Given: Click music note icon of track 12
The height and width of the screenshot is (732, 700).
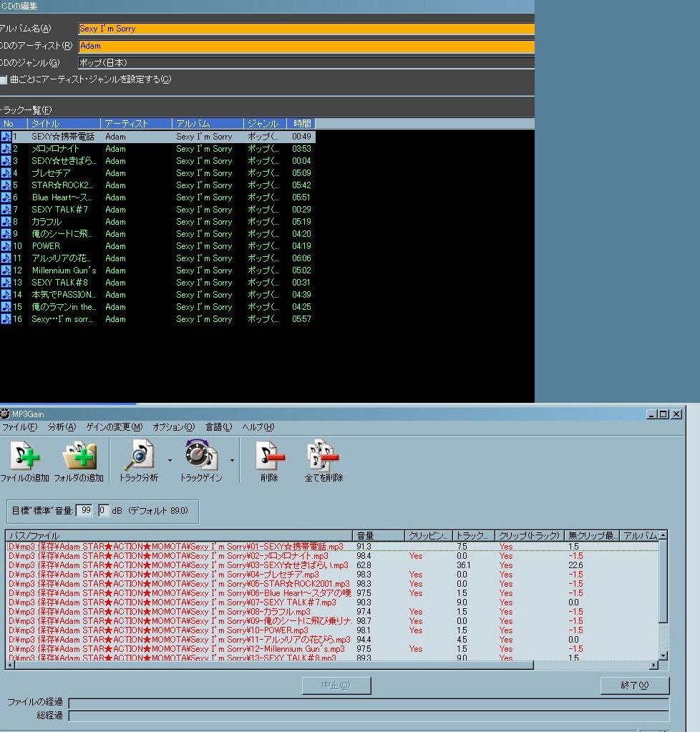Looking at the screenshot, I should tap(6, 270).
